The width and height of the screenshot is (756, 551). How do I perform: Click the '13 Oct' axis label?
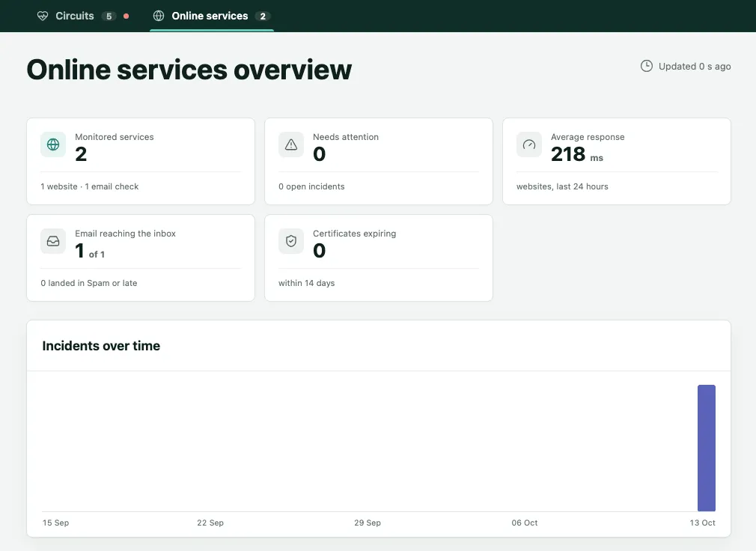point(703,523)
